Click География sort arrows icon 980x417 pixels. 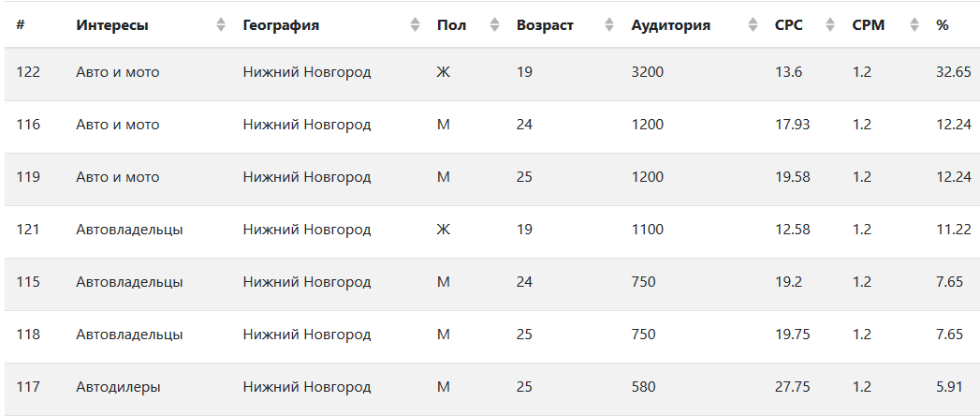pyautogui.click(x=415, y=25)
